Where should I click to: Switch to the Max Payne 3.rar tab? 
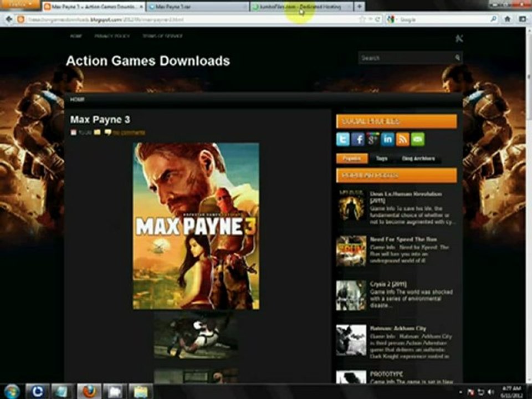[x=197, y=7]
